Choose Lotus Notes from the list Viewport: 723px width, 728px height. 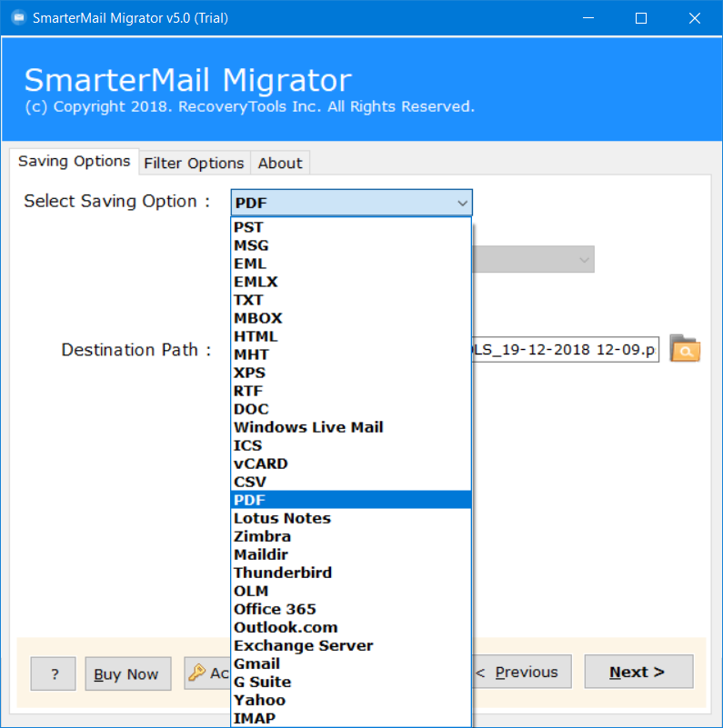click(x=351, y=518)
